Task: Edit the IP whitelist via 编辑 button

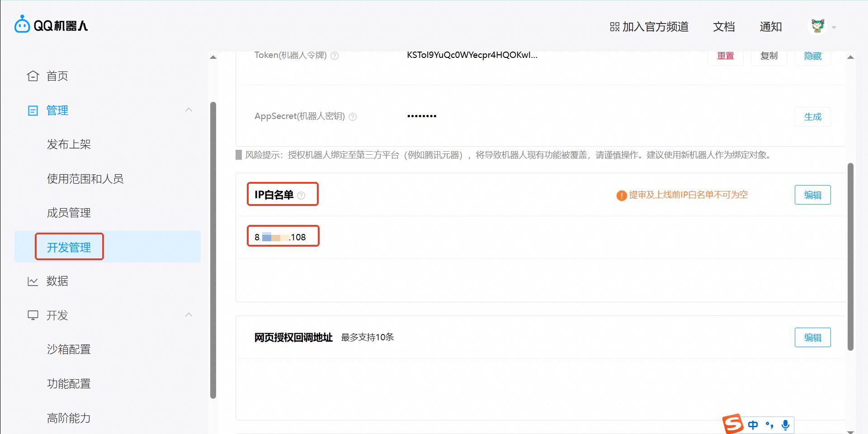Action: (x=812, y=195)
